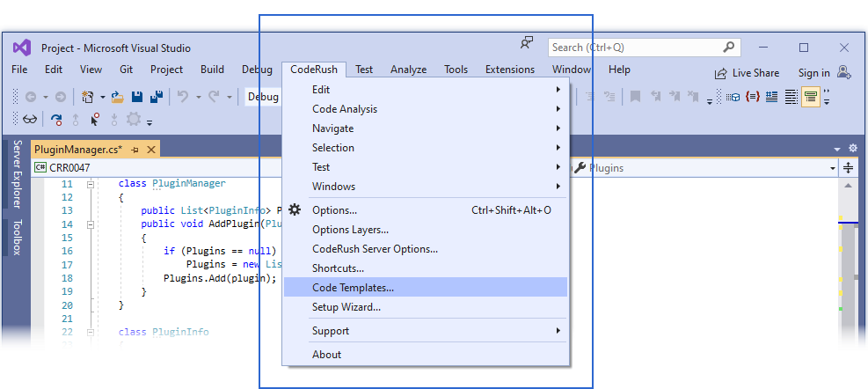Click the Undo toolbar icon
This screenshot has height=389, width=868.
(183, 97)
